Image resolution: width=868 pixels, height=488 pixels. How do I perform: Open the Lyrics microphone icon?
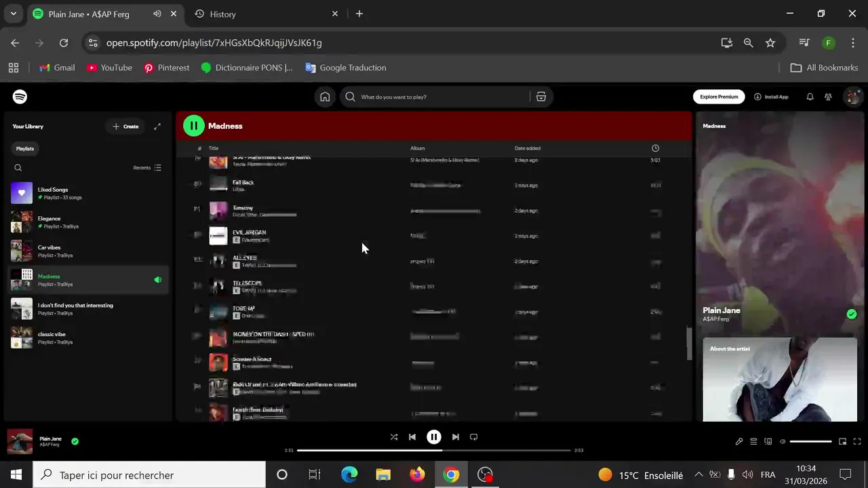(739, 442)
